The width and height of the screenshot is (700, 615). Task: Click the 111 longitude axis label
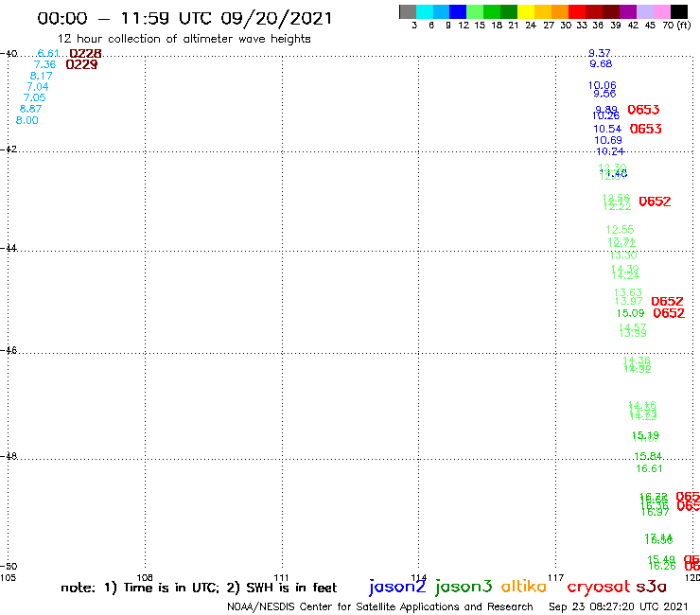point(281,578)
